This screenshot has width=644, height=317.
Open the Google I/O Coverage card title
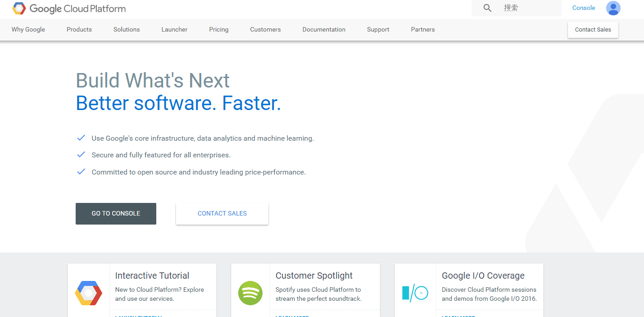click(x=483, y=276)
